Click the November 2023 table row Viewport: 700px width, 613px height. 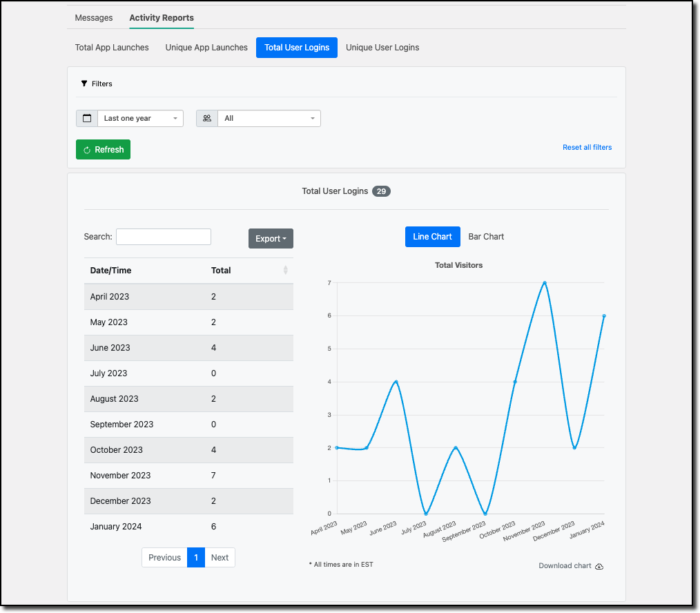pyautogui.click(x=189, y=476)
